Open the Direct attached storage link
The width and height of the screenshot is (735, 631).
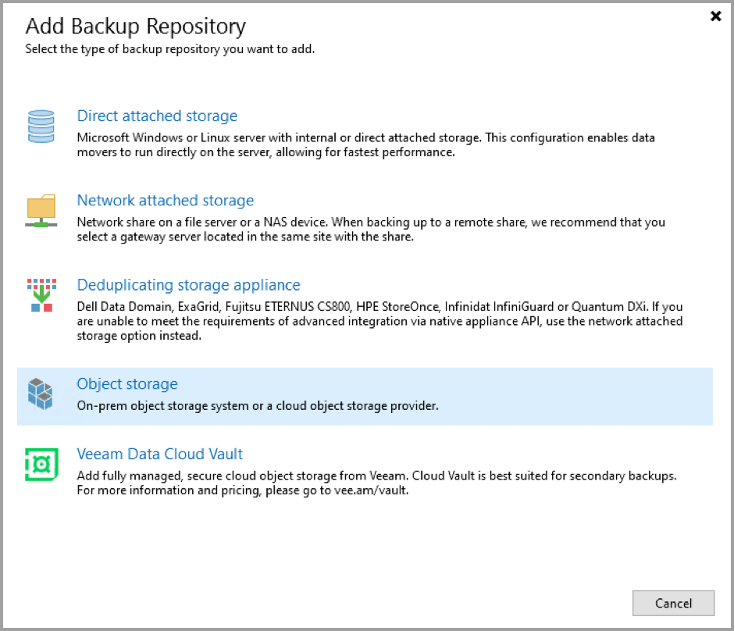(157, 116)
